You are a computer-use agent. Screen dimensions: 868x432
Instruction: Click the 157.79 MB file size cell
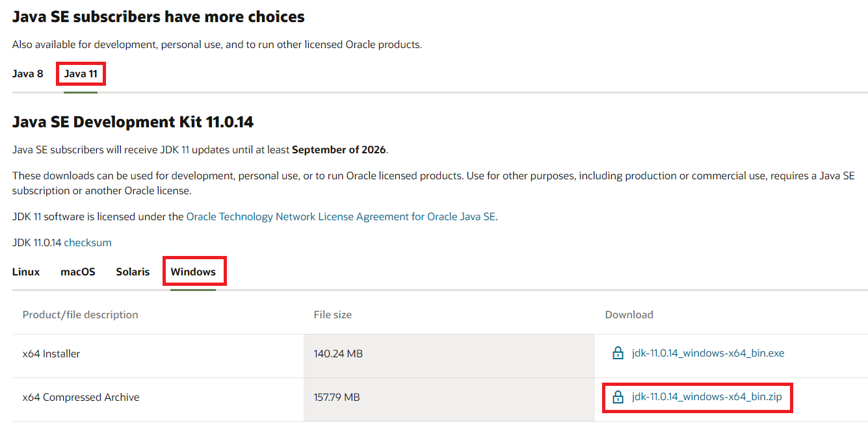click(337, 397)
